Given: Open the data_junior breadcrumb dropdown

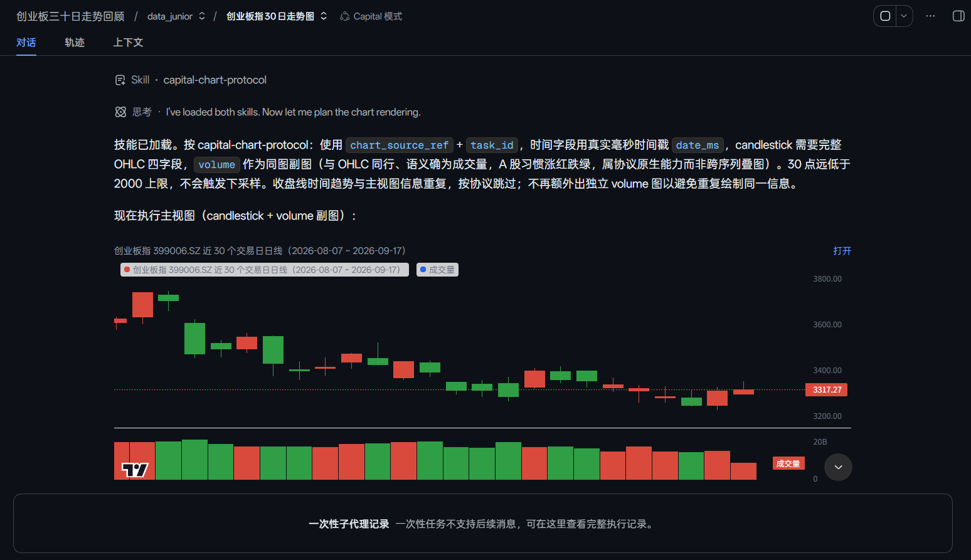Looking at the screenshot, I should pyautogui.click(x=176, y=16).
